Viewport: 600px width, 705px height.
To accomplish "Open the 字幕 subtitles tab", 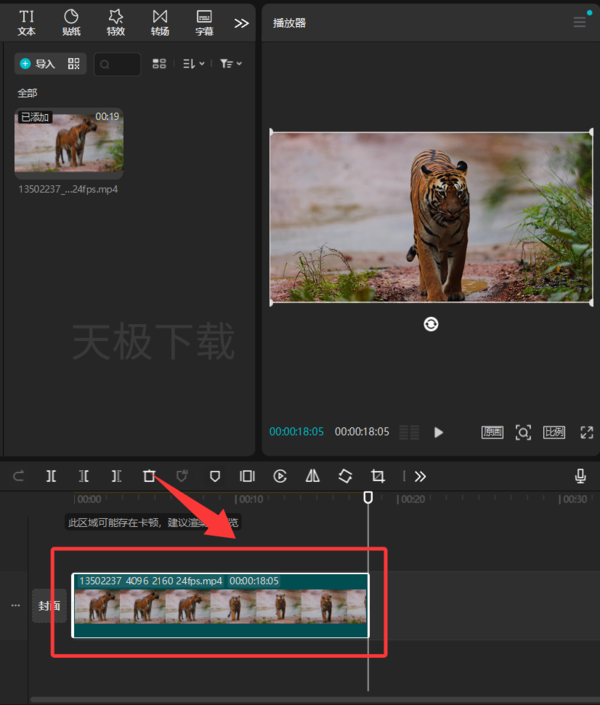I will (204, 23).
